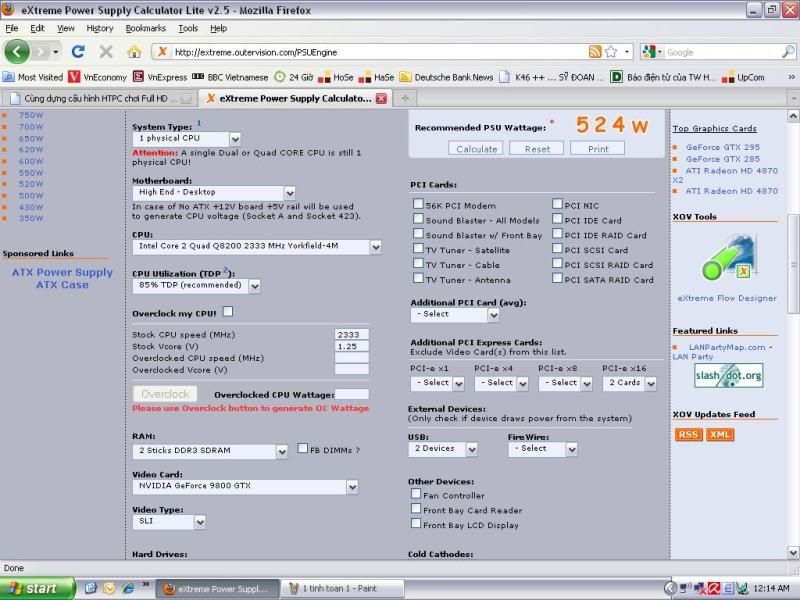Click the Stop loading X icon

(106, 52)
